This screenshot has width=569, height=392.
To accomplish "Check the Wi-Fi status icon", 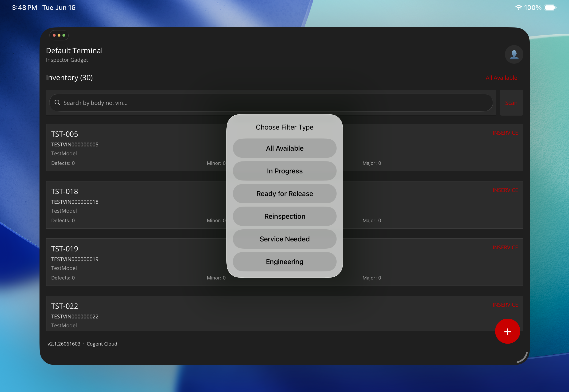I will point(518,8).
